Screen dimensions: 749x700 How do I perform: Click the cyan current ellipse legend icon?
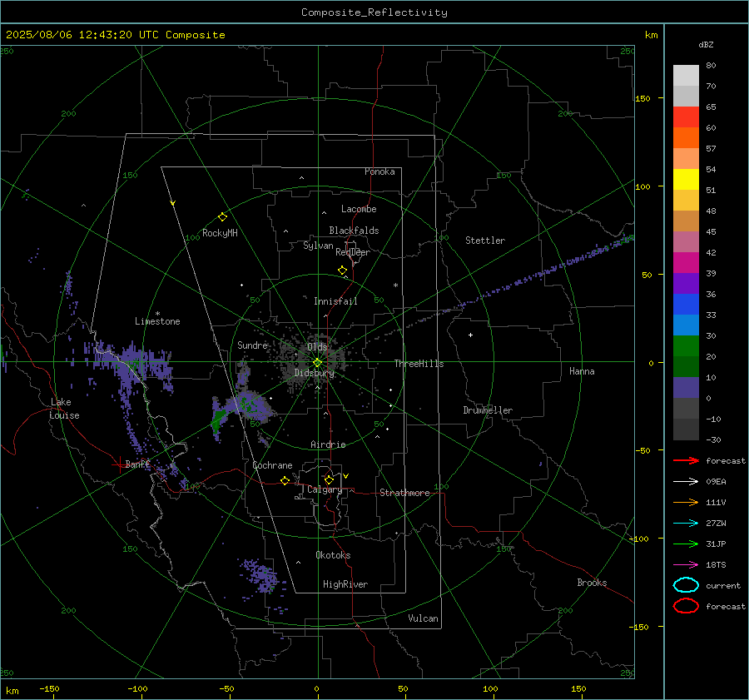tap(686, 585)
